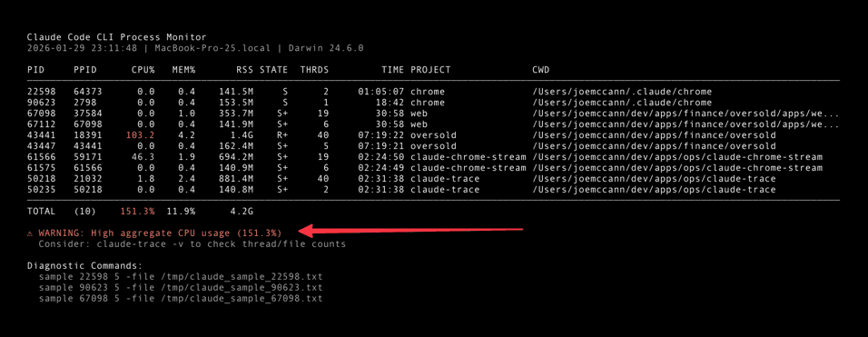The height and width of the screenshot is (337, 868).
Task: Click the TIME value 01:05:07
Action: pyautogui.click(x=381, y=92)
